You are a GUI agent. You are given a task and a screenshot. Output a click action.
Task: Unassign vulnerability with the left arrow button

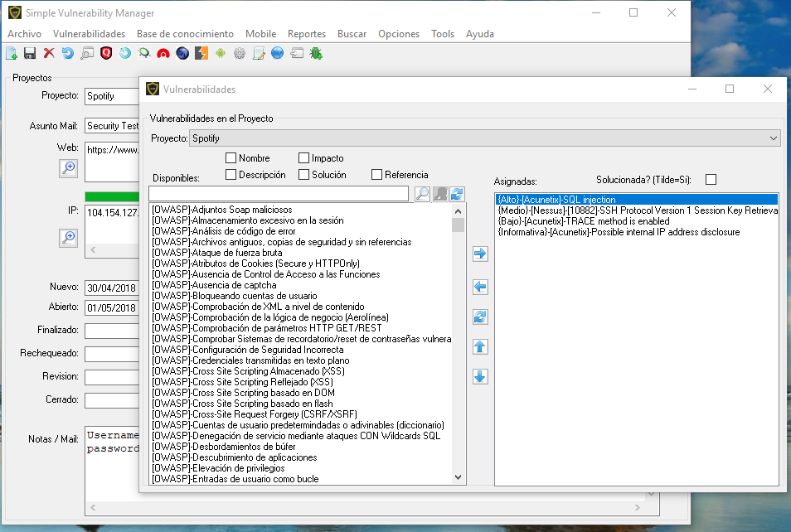480,287
